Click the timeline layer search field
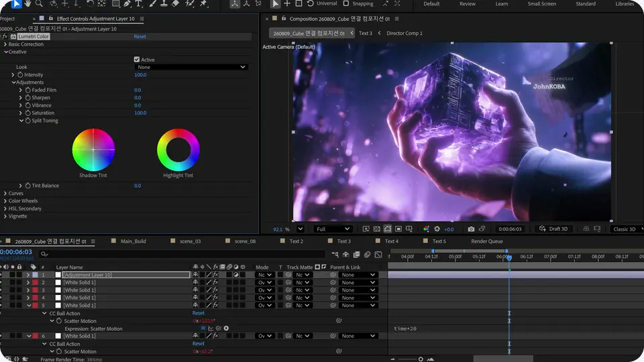644x362 pixels. point(182,254)
